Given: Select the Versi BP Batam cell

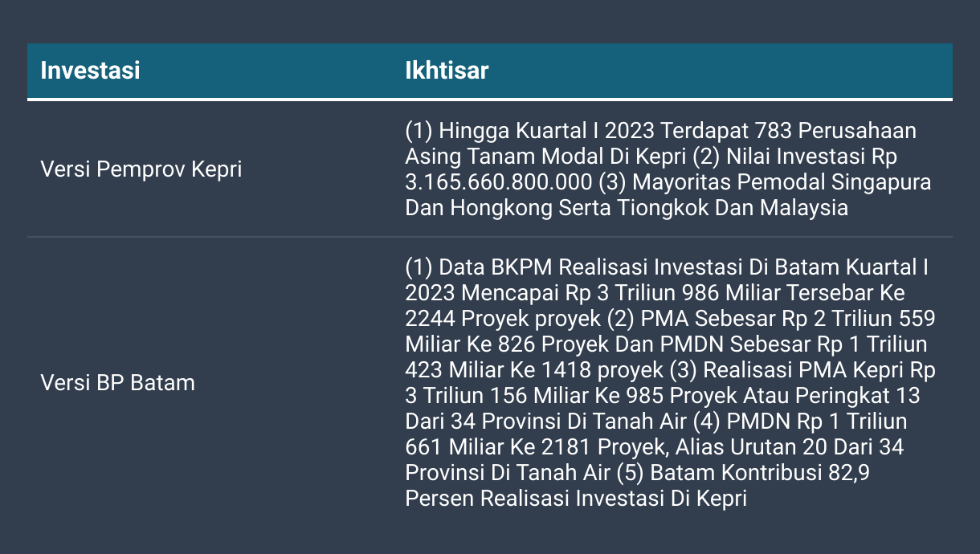Looking at the screenshot, I should pos(117,382).
